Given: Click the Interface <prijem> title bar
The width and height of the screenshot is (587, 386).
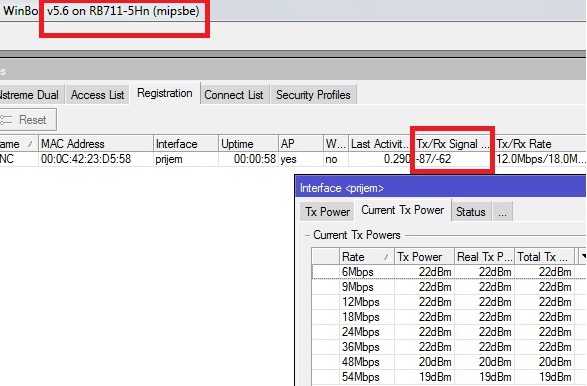Looking at the screenshot, I should pyautogui.click(x=441, y=188).
